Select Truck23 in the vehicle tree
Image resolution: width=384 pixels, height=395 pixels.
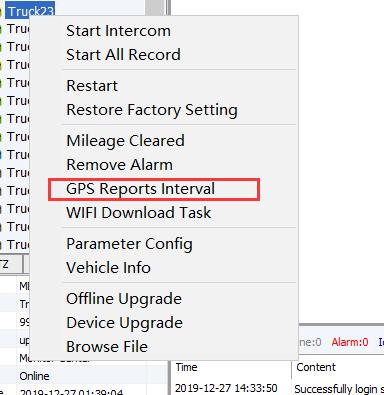[30, 11]
